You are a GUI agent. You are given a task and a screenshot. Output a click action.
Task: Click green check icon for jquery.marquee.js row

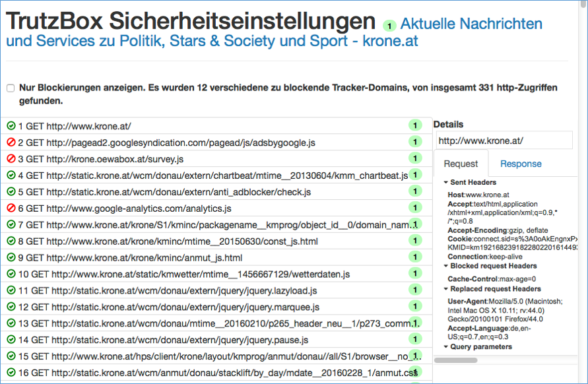tap(11, 307)
